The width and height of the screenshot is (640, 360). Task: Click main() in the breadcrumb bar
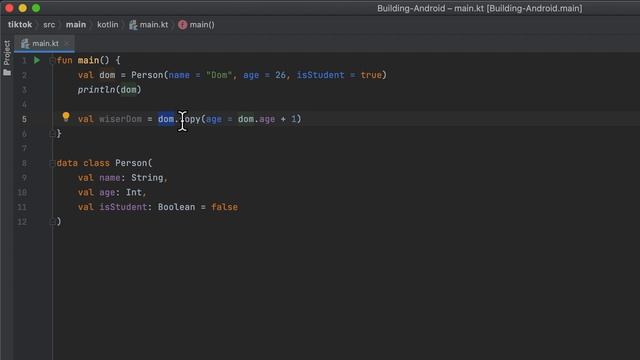coord(202,25)
